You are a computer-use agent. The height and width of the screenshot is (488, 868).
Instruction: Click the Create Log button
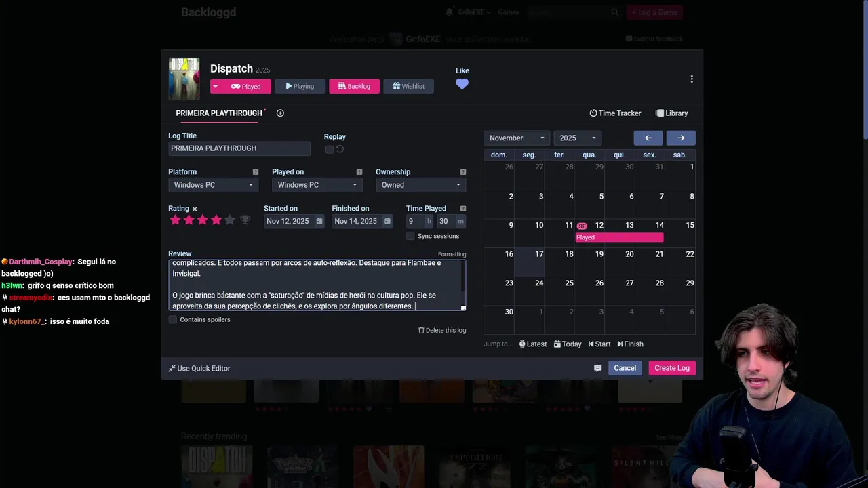coord(672,368)
